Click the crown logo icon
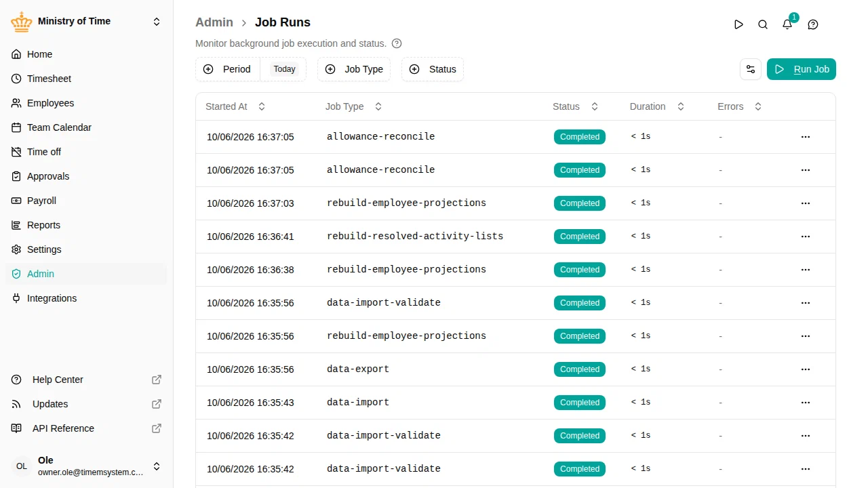This screenshot has width=868, height=488. [22, 22]
